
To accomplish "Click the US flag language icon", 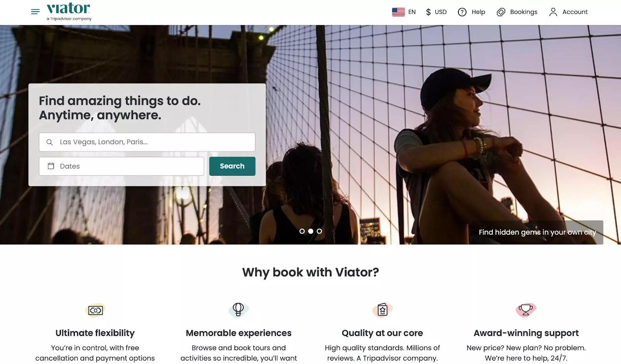I will pyautogui.click(x=398, y=12).
